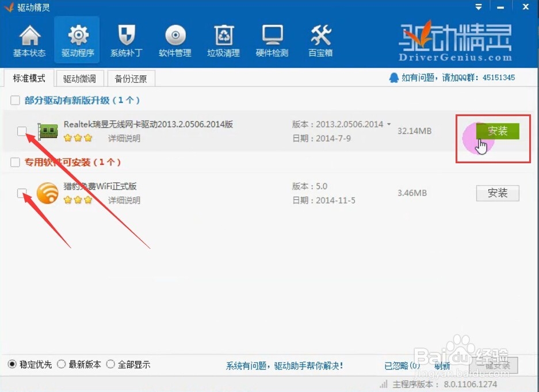Minimize the 驱动精灵 window

pos(500,7)
